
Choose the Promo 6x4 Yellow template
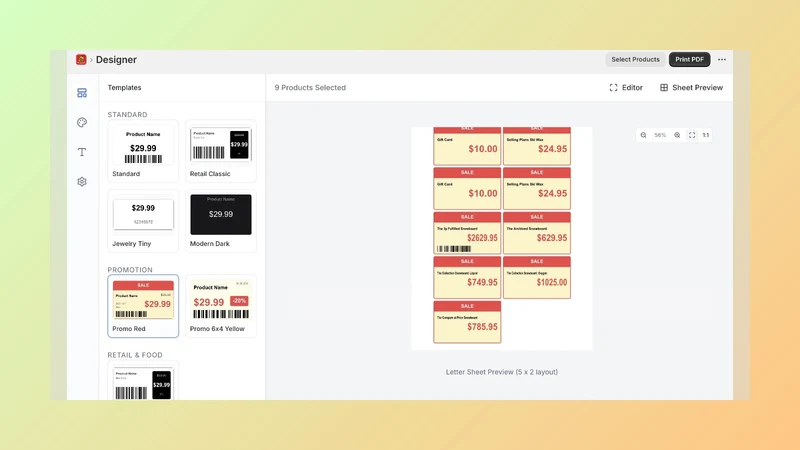click(x=220, y=306)
